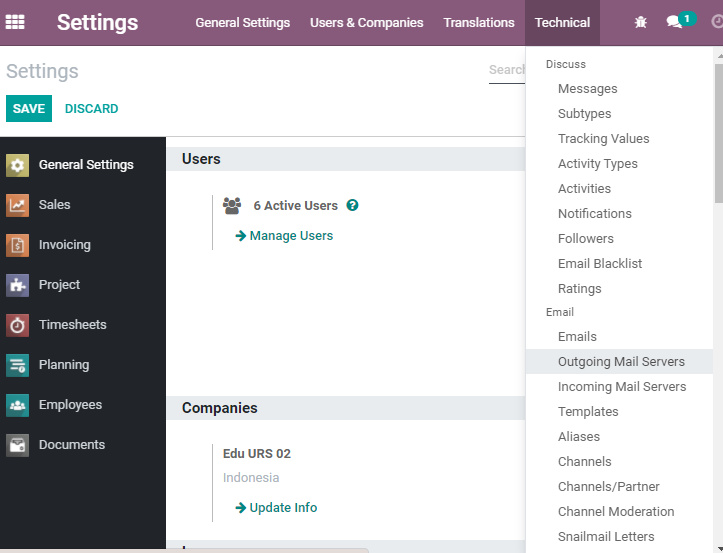The height and width of the screenshot is (553, 723).
Task: Open the Users & Companies menu
Action: point(367,22)
